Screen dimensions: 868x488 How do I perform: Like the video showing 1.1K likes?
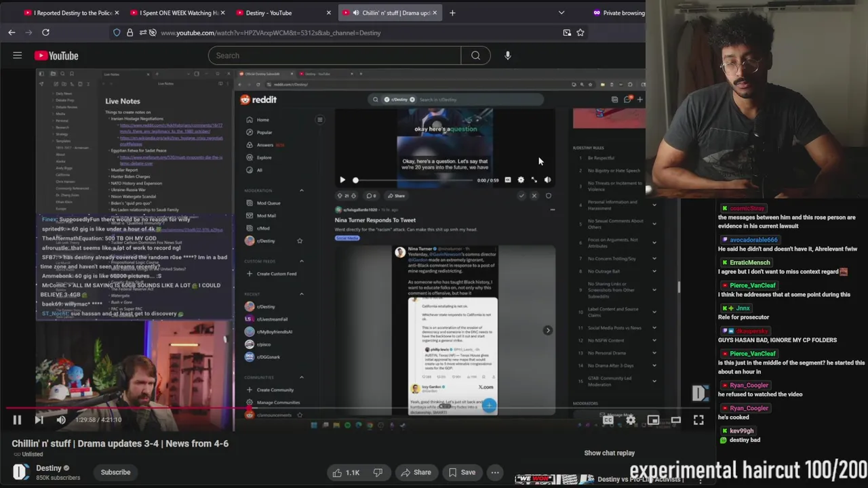[x=346, y=472]
